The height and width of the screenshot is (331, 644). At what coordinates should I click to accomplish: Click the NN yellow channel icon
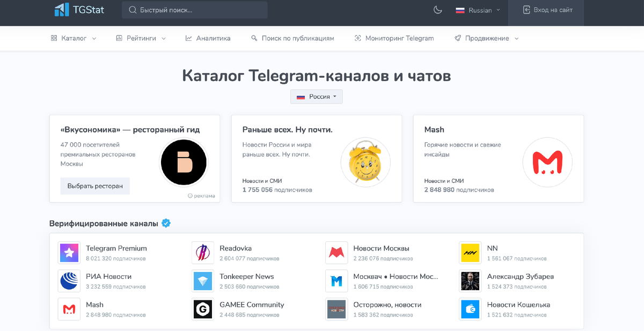[470, 253]
